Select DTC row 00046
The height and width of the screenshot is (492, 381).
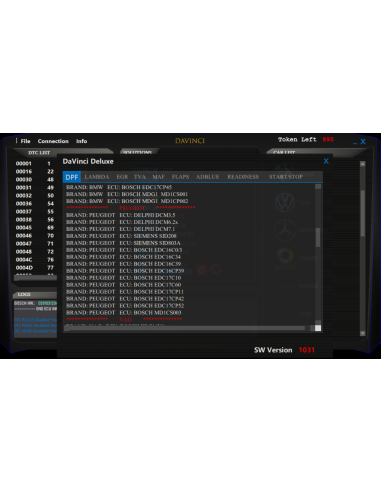[x=35, y=236]
